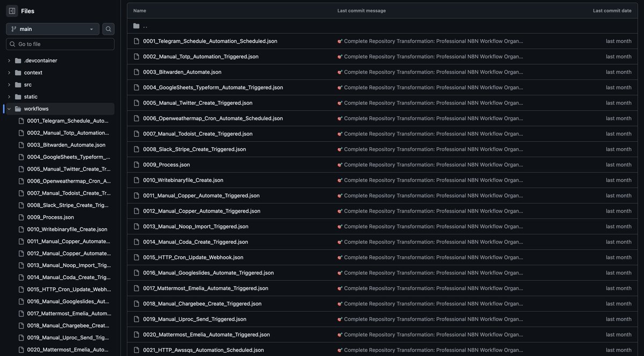644x356 pixels.
Task: Open commit message link for 0009_Process.json row
Action: click(x=430, y=165)
